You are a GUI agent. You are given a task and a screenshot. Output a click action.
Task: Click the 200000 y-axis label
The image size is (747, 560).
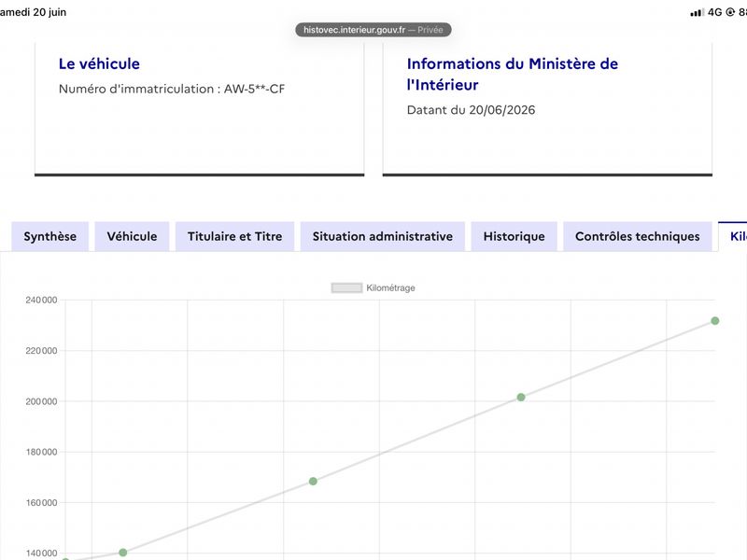tap(41, 401)
